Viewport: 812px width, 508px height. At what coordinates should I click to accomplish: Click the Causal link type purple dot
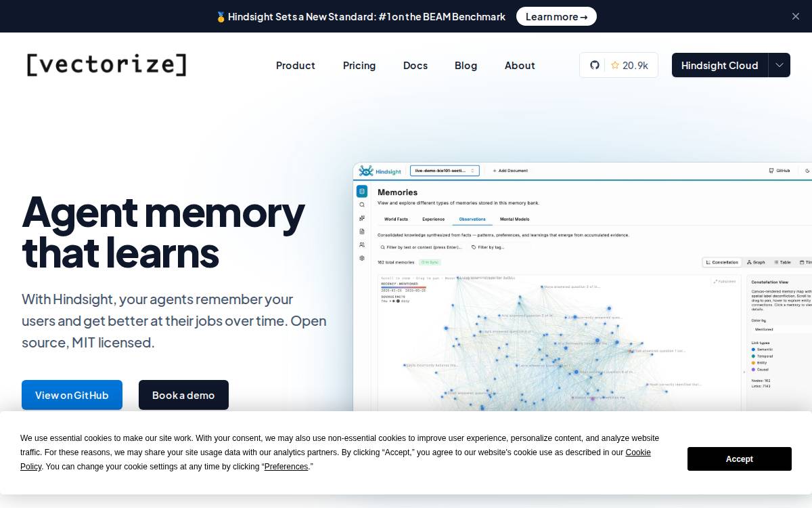click(754, 370)
